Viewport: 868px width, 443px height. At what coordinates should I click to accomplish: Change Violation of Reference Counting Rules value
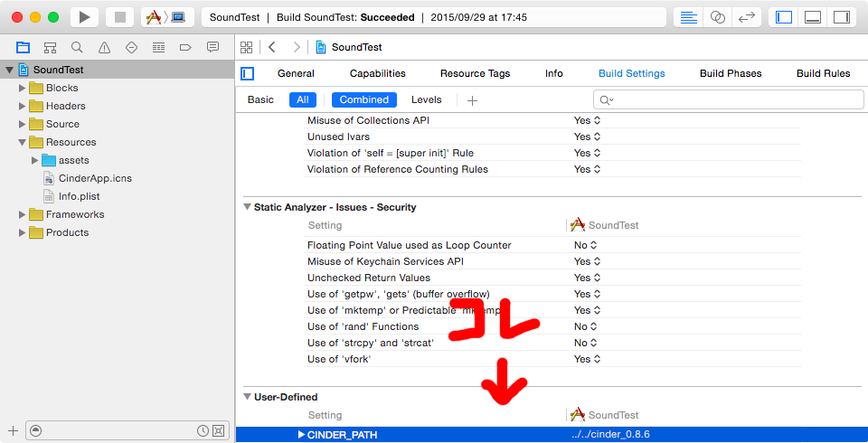[x=588, y=169]
